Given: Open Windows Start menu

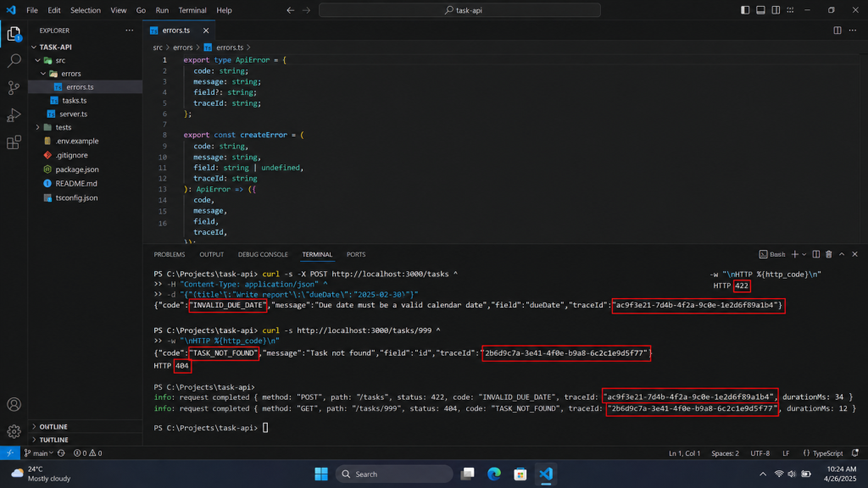Looking at the screenshot, I should point(321,474).
